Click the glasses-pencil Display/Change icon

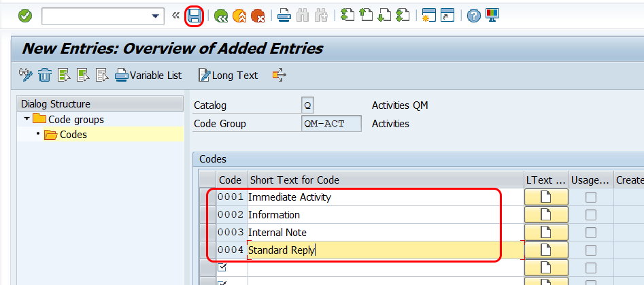[x=26, y=75]
